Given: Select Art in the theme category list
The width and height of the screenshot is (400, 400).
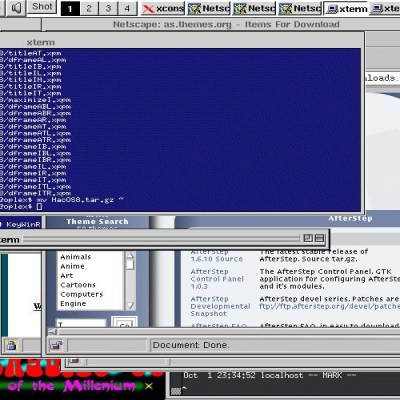Looking at the screenshot, I should (67, 276).
